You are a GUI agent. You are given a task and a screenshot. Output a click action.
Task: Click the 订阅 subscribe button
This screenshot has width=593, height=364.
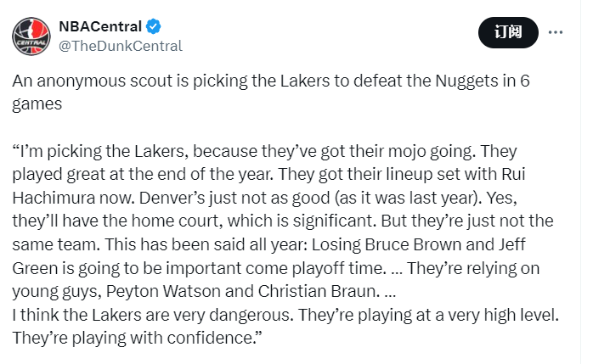[508, 32]
